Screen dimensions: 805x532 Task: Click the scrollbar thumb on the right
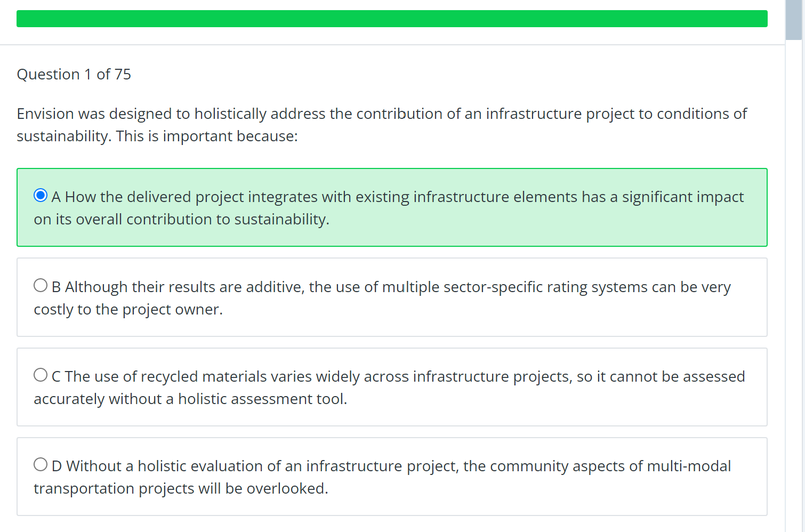[x=793, y=20]
